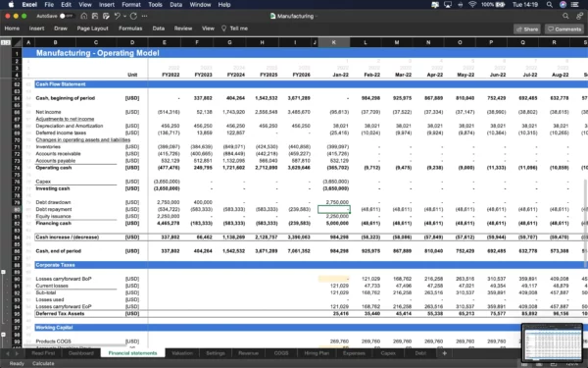Open the Tools menu in menu bar

point(155,5)
